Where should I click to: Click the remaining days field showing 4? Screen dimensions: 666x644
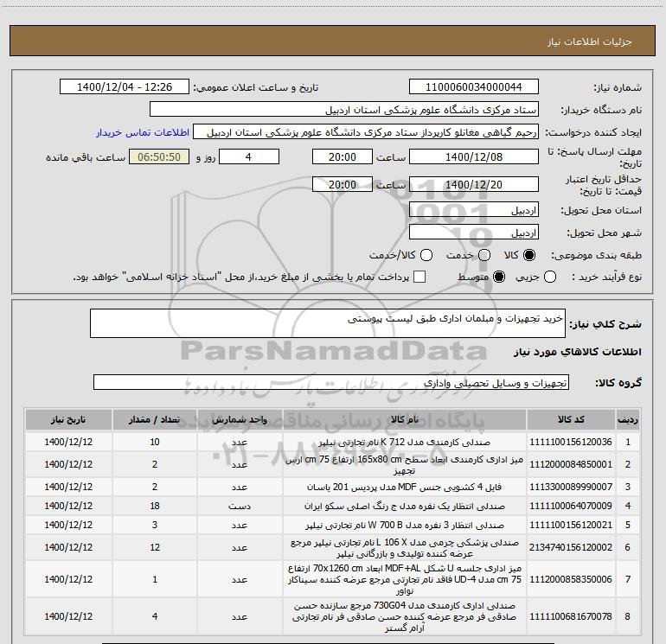point(249,156)
